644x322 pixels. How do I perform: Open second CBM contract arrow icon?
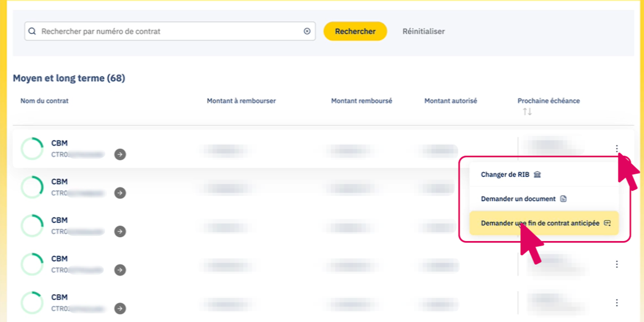(120, 193)
